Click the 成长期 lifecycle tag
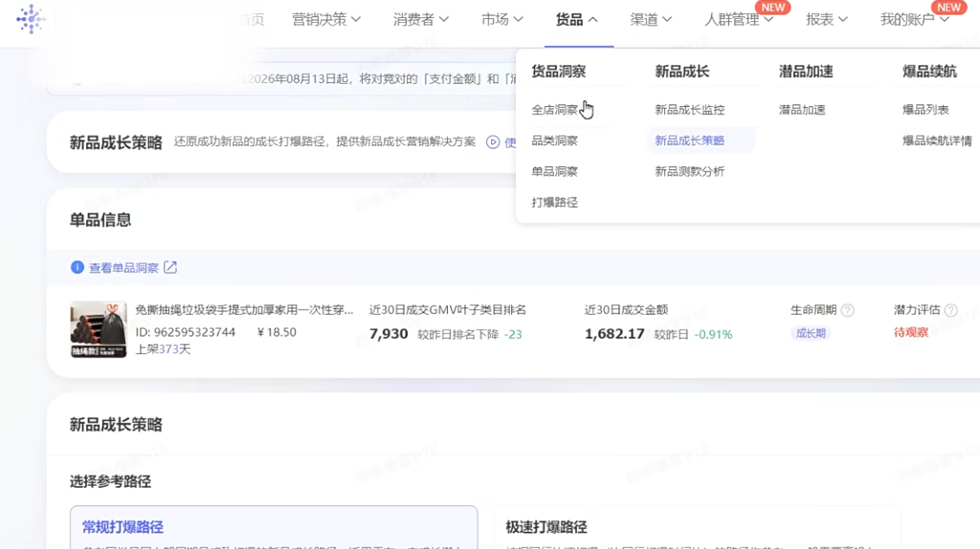Image resolution: width=980 pixels, height=549 pixels. (811, 334)
